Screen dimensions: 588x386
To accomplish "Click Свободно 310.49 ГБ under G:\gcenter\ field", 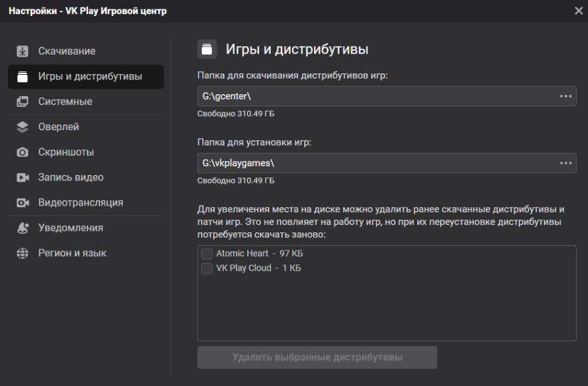I will 236,114.
